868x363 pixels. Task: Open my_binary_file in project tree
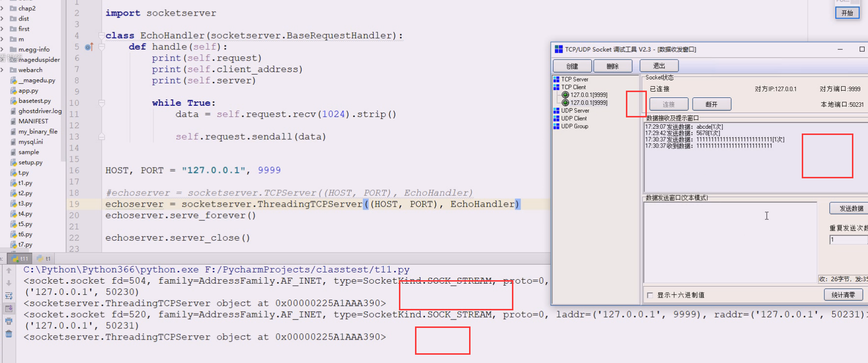click(x=38, y=132)
